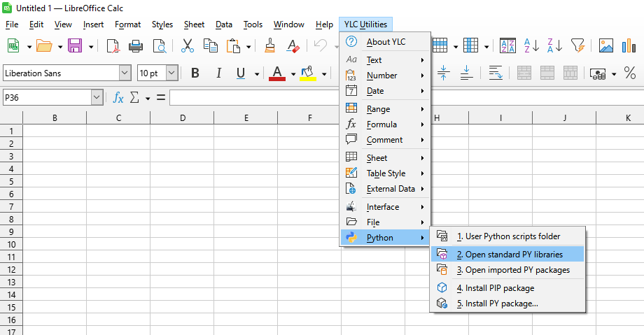Click User Python scripts folder entry

click(x=508, y=236)
